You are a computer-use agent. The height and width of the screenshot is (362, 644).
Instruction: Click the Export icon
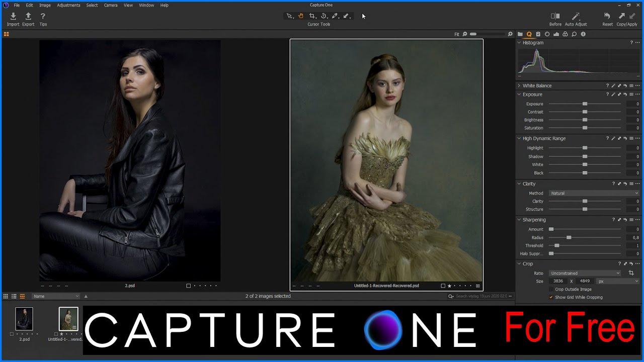(x=28, y=17)
